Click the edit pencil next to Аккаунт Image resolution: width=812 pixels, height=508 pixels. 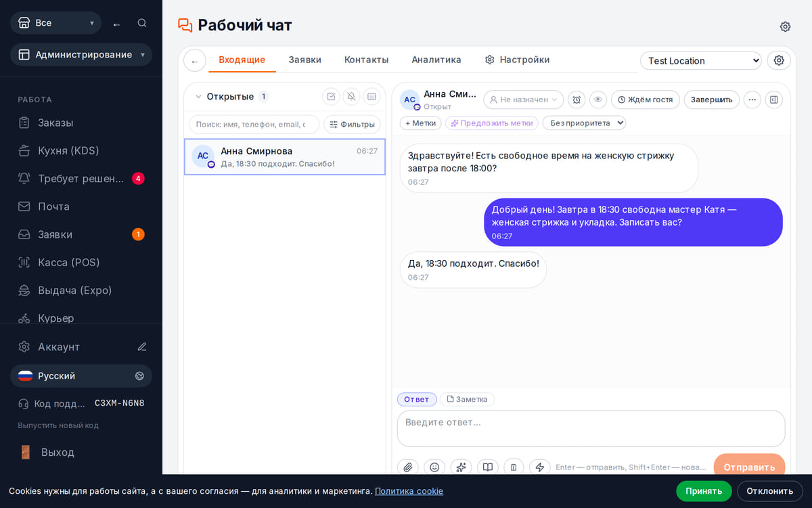coord(142,347)
